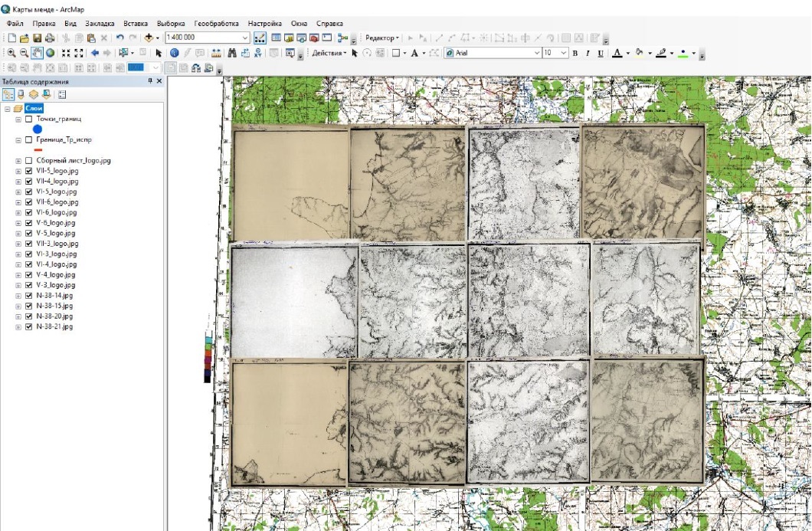This screenshot has width=812, height=531.
Task: Activate the Pan hand tool
Action: [x=37, y=54]
